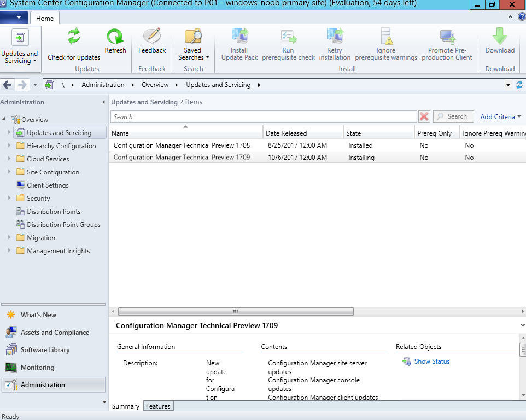Select Client Settings node
The image size is (526, 420).
click(48, 185)
